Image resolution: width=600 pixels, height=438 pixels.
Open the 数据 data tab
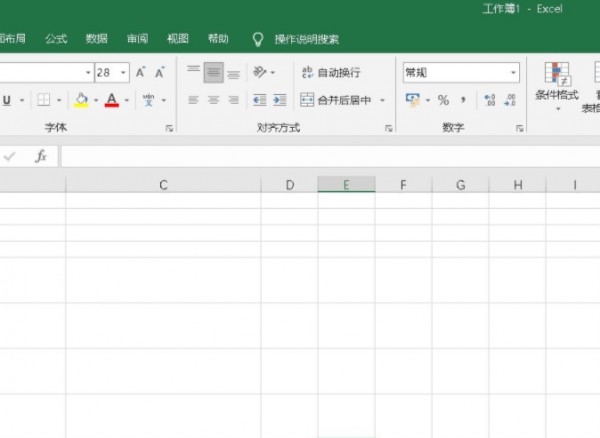click(96, 39)
